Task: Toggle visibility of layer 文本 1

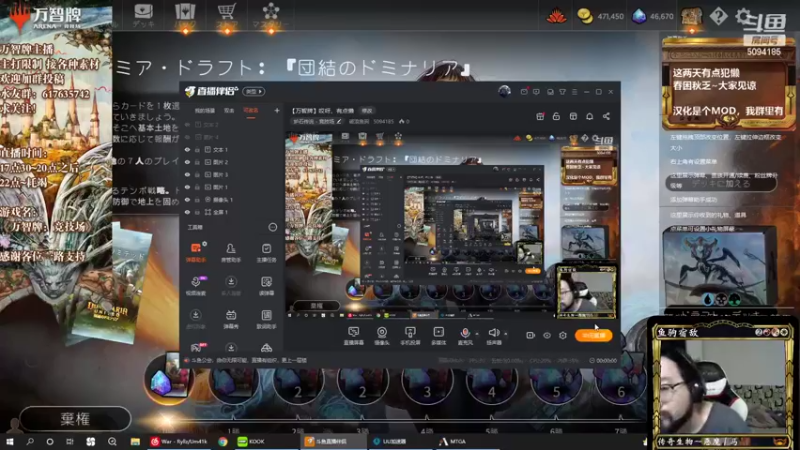Action: (x=187, y=150)
